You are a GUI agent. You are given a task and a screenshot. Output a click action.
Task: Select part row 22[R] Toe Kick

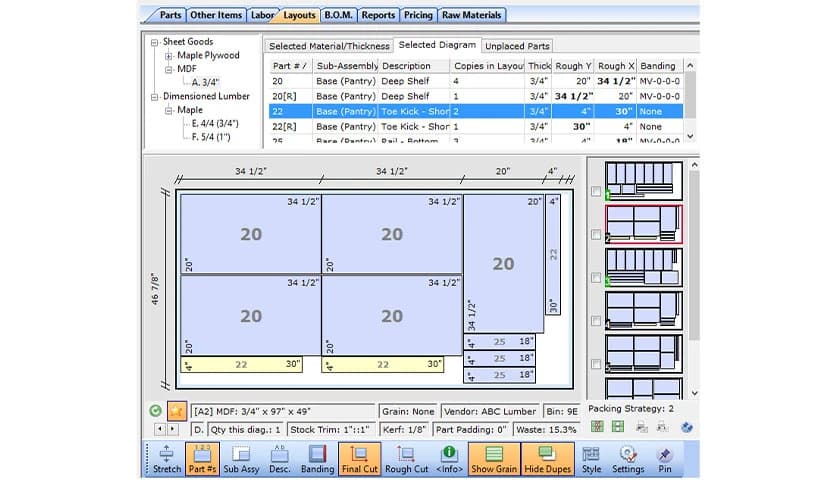coord(476,127)
